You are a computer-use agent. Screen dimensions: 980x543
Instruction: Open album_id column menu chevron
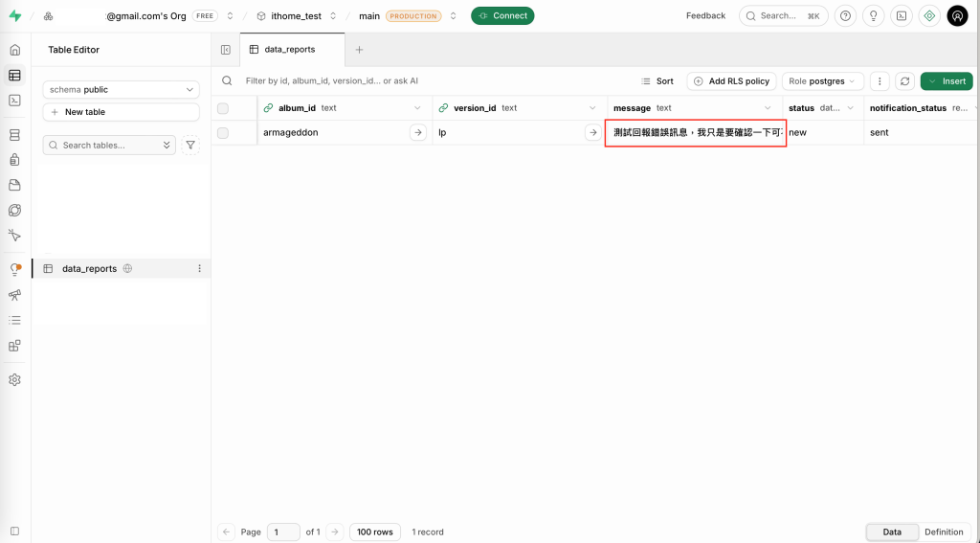[417, 108]
